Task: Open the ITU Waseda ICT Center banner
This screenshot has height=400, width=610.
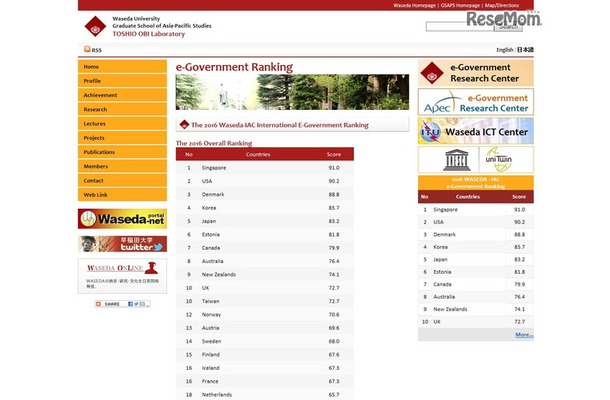Action: point(476,131)
